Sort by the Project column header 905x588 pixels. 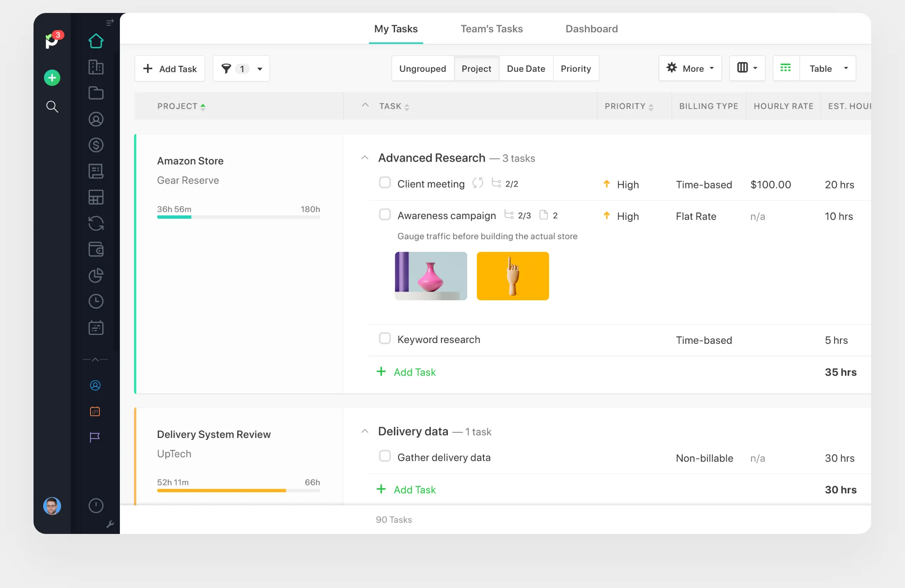click(181, 106)
